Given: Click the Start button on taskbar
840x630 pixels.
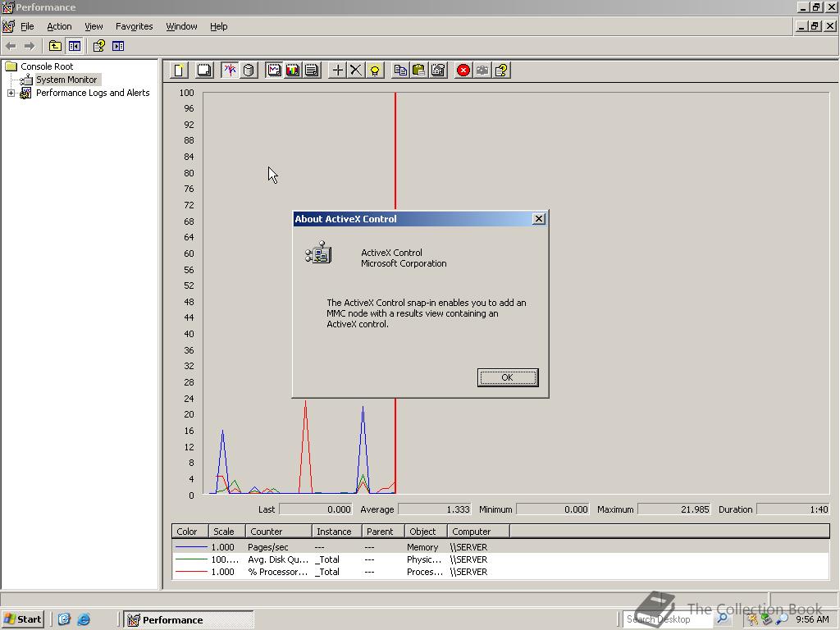Looking at the screenshot, I should pos(22,619).
